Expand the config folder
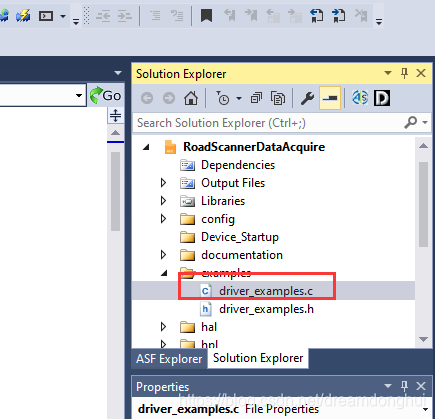Viewport: 435px width, 419px height. point(163,219)
